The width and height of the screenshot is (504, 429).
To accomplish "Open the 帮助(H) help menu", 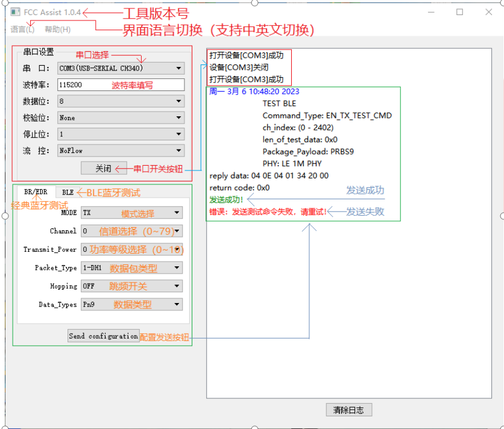I will [57, 30].
